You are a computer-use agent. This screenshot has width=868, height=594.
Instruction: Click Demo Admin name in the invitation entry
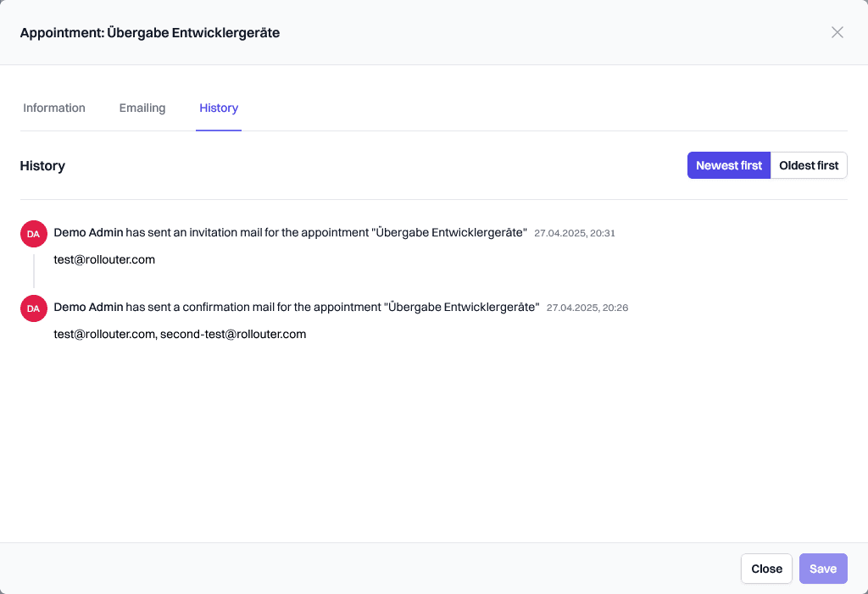(88, 233)
